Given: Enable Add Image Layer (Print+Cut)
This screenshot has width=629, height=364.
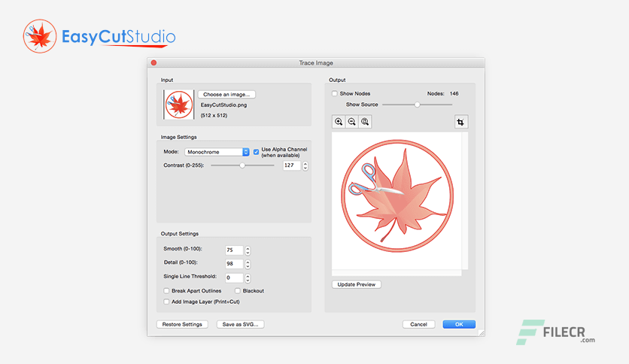Looking at the screenshot, I should [x=166, y=302].
